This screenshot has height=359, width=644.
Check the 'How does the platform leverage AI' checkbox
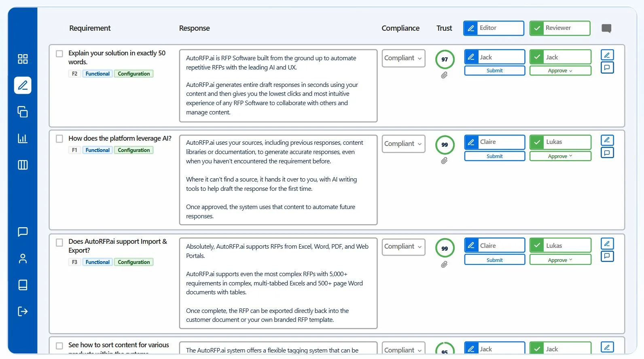click(59, 139)
